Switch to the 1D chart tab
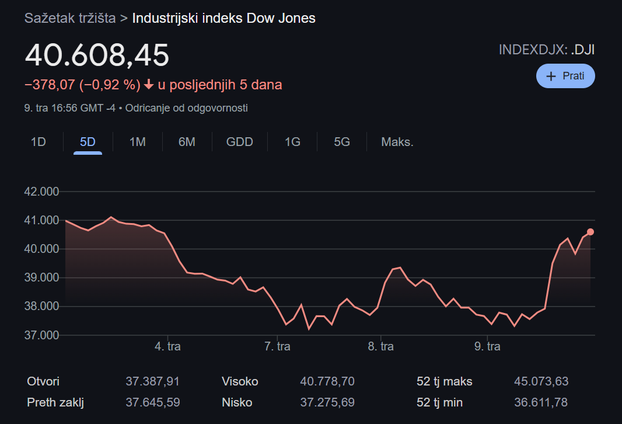622x424 pixels. click(38, 142)
